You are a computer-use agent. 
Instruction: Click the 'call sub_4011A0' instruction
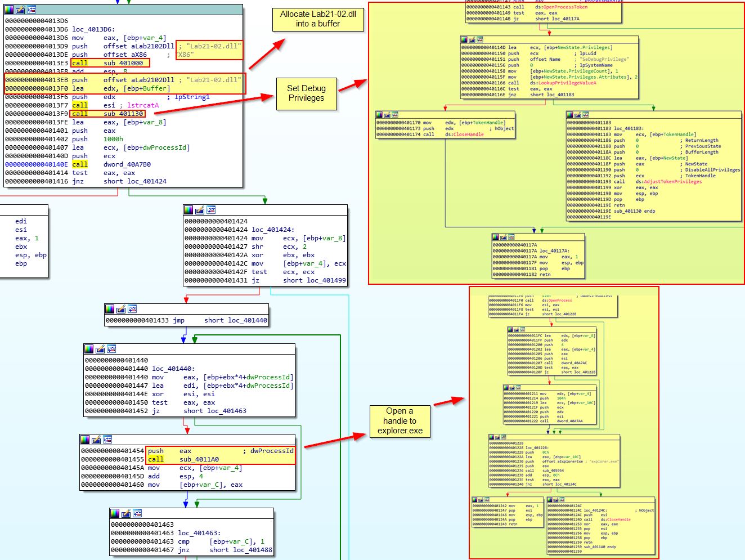[x=183, y=459]
